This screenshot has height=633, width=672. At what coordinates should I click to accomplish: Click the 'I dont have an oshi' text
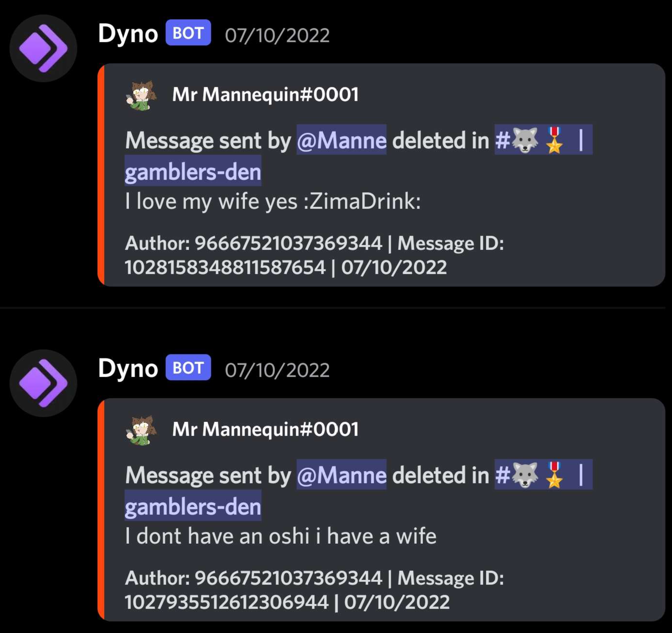[217, 536]
